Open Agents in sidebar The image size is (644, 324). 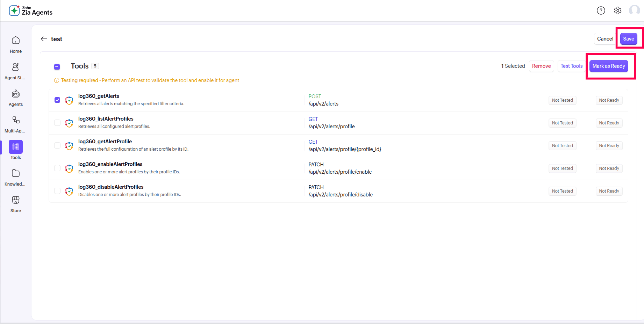16,98
